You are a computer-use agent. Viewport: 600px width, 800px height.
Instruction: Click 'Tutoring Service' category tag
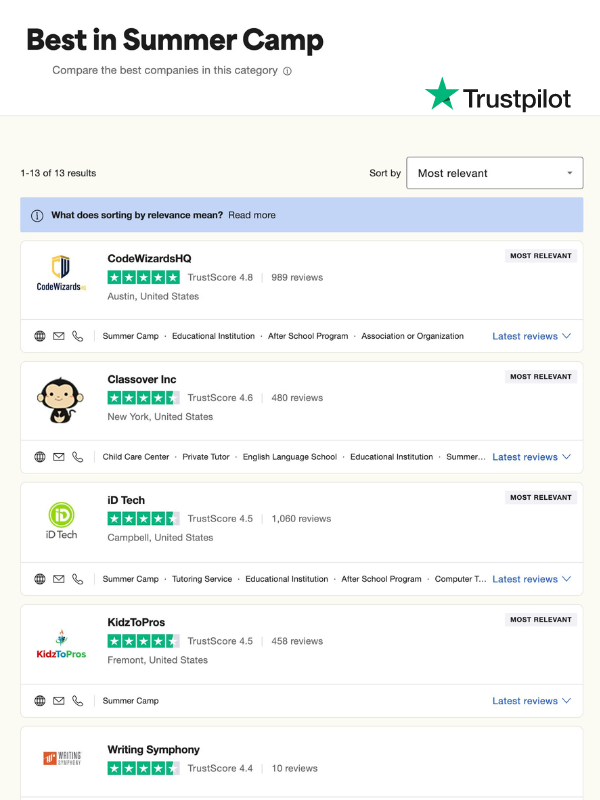(202, 579)
